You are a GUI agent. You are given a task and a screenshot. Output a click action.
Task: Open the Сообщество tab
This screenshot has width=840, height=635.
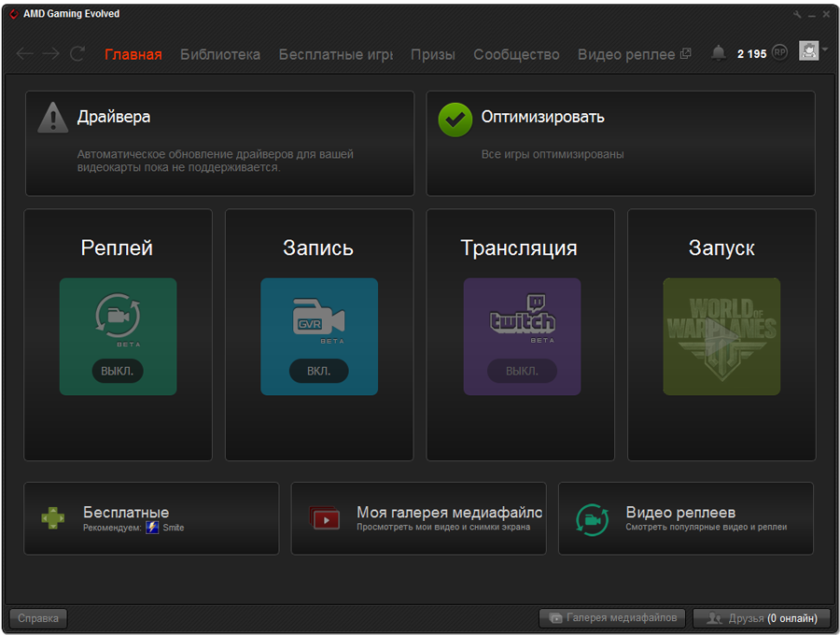tap(516, 54)
